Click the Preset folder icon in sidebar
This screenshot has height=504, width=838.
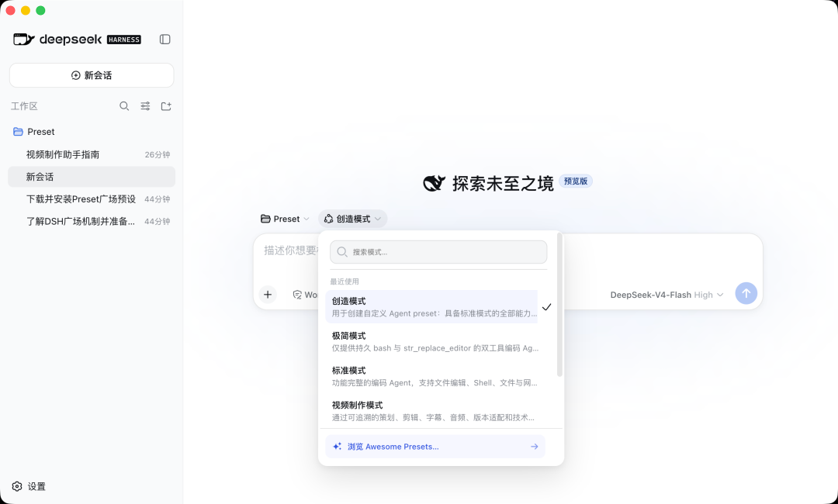pos(18,131)
